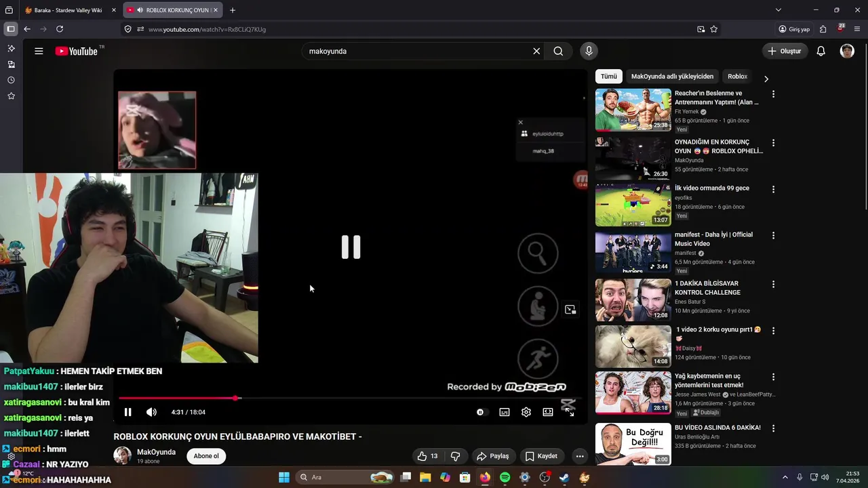Select the Roblox filter chip

[737, 77]
